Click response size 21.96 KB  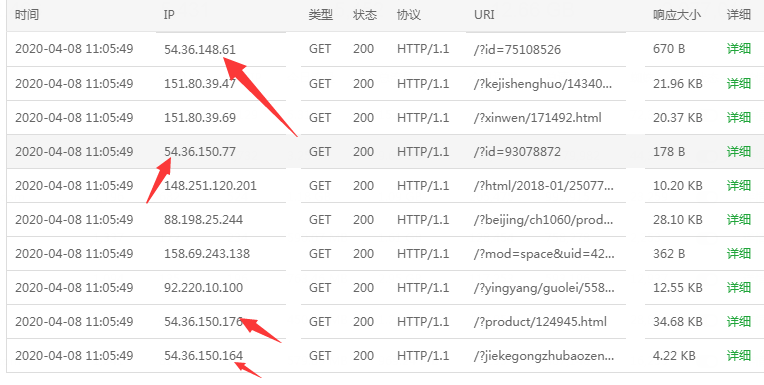pos(678,83)
